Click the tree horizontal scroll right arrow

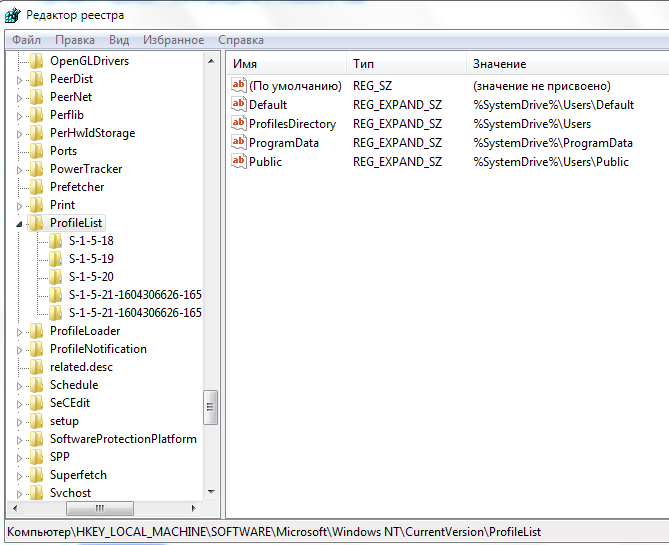[193, 508]
